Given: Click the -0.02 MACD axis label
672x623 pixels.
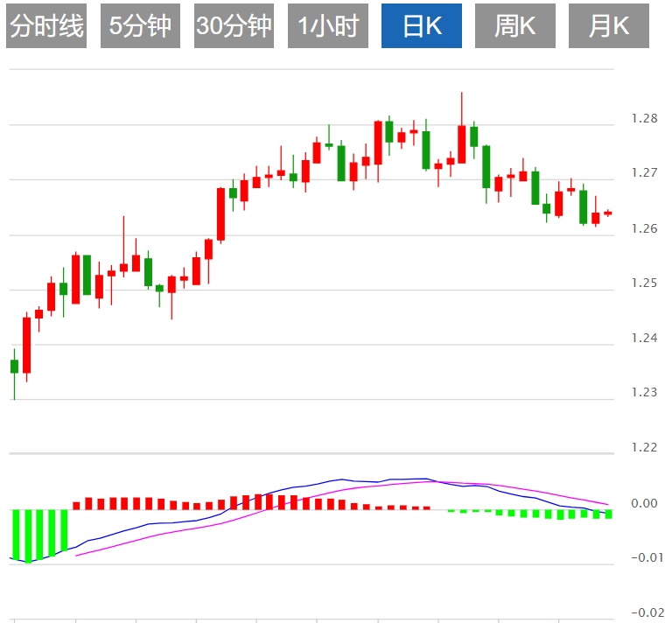Looking at the screenshot, I should [647, 612].
